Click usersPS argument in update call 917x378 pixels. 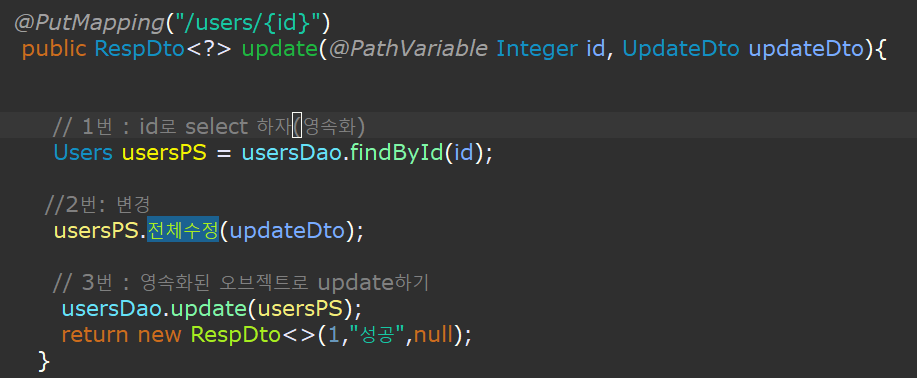(300, 308)
